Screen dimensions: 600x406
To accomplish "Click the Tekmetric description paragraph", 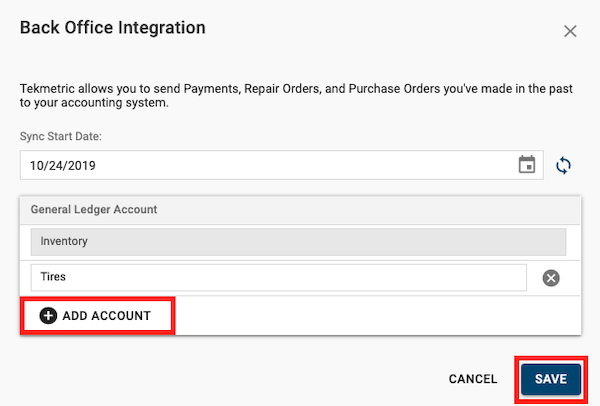I will 296,96.
